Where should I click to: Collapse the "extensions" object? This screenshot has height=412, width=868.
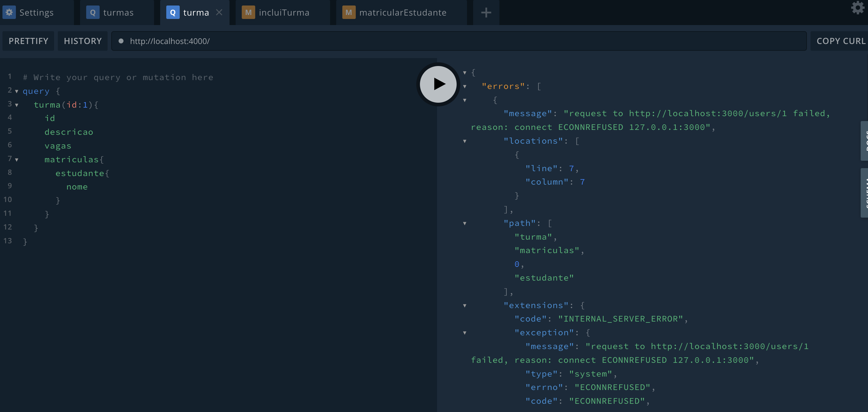(x=465, y=306)
